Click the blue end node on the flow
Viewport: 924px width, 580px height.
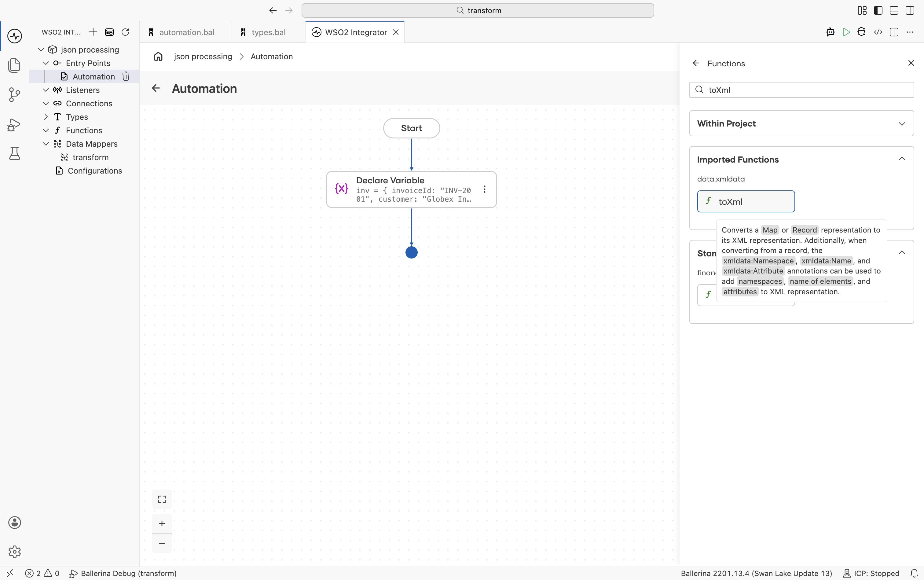click(411, 252)
